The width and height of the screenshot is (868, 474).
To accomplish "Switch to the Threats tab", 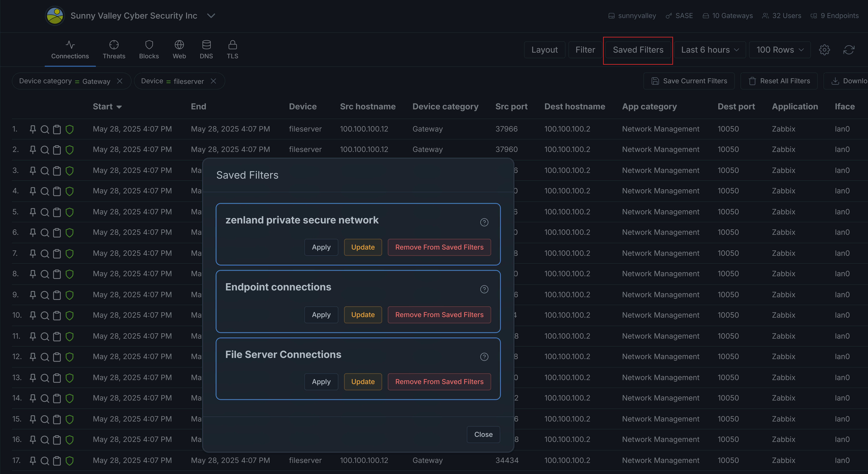I will click(114, 50).
